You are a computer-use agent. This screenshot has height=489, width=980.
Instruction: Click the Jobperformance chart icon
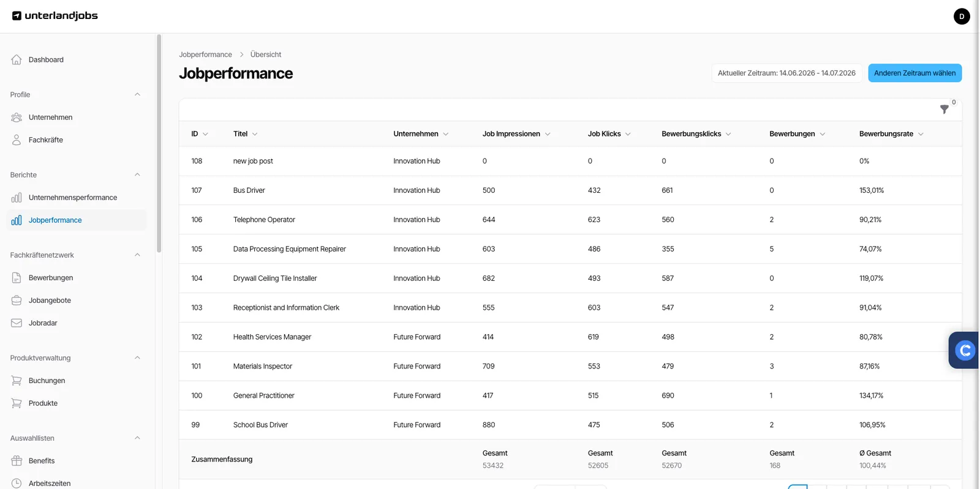pyautogui.click(x=17, y=220)
